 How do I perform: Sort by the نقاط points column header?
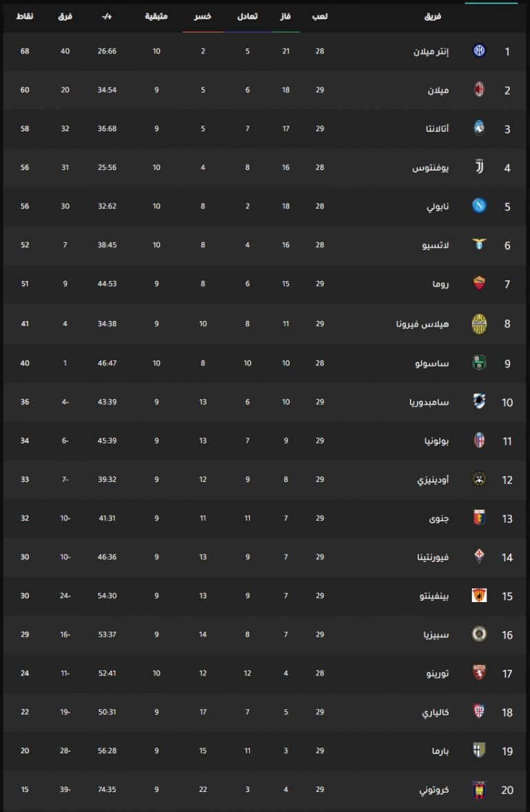[x=24, y=16]
